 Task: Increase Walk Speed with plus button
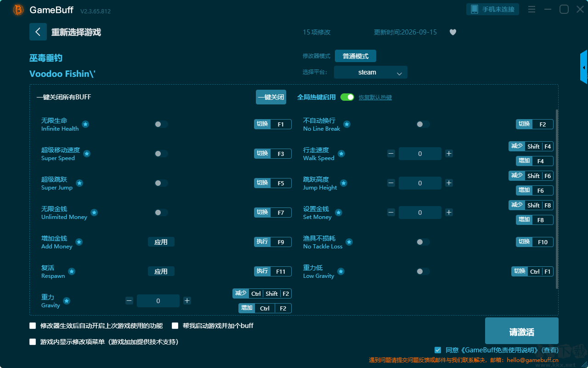(x=449, y=154)
